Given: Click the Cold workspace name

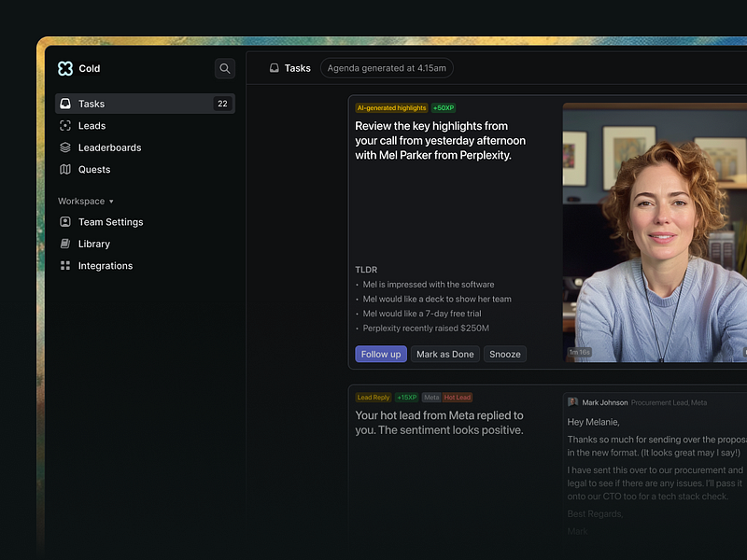Looking at the screenshot, I should coord(90,68).
